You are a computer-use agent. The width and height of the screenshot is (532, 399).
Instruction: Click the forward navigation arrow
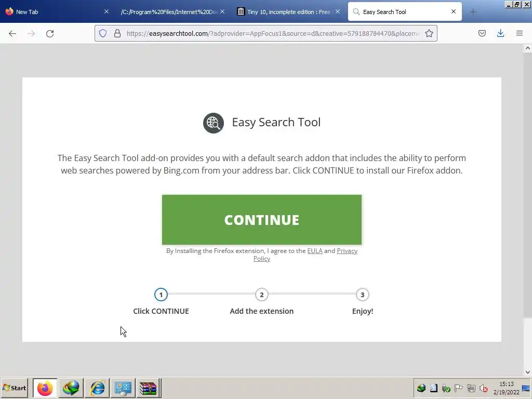[x=31, y=33]
